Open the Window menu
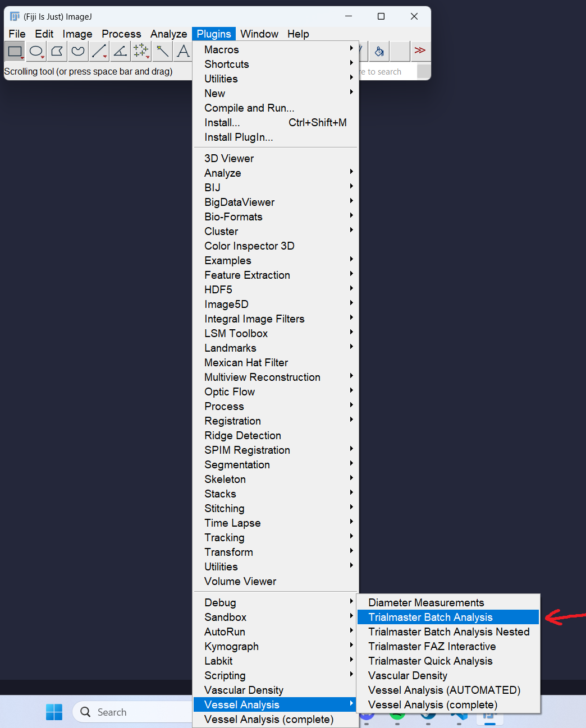The height and width of the screenshot is (728, 586). pyautogui.click(x=259, y=34)
